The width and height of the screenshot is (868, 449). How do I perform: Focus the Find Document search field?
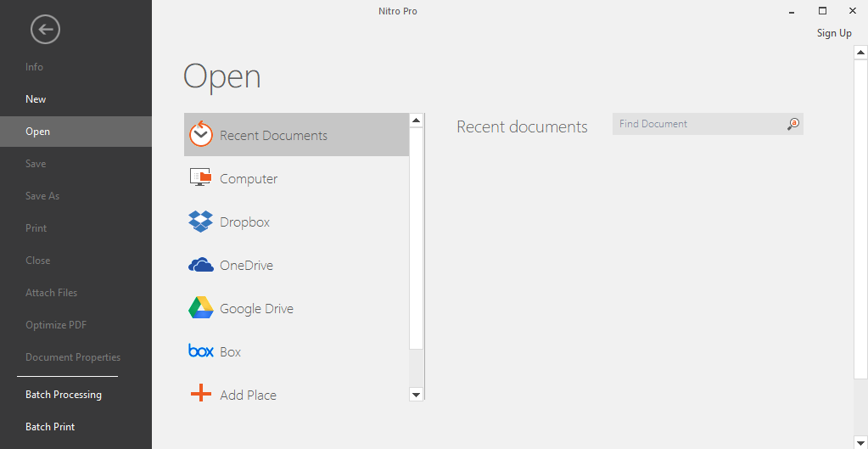[708, 124]
